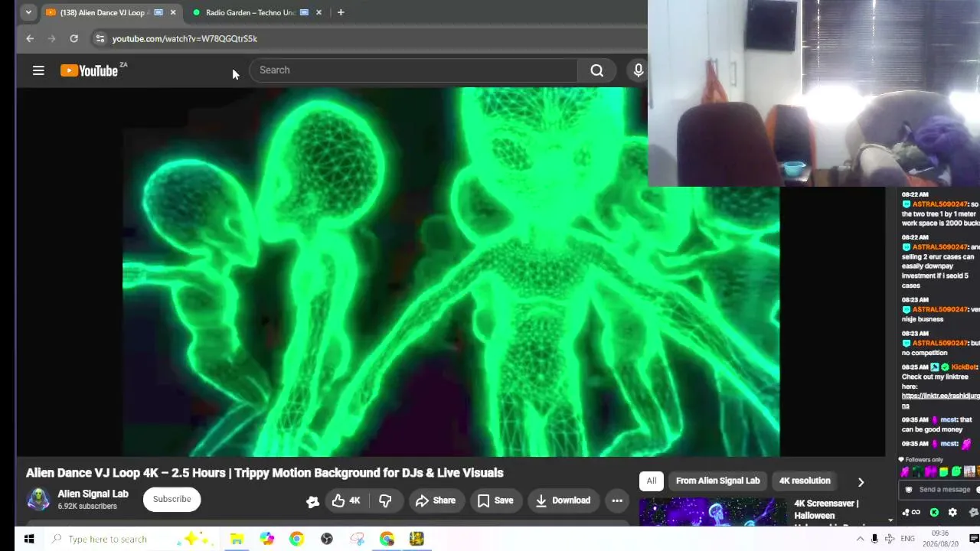Open the YouTube hamburger guide menu
The width and height of the screenshot is (980, 551).
tap(38, 70)
